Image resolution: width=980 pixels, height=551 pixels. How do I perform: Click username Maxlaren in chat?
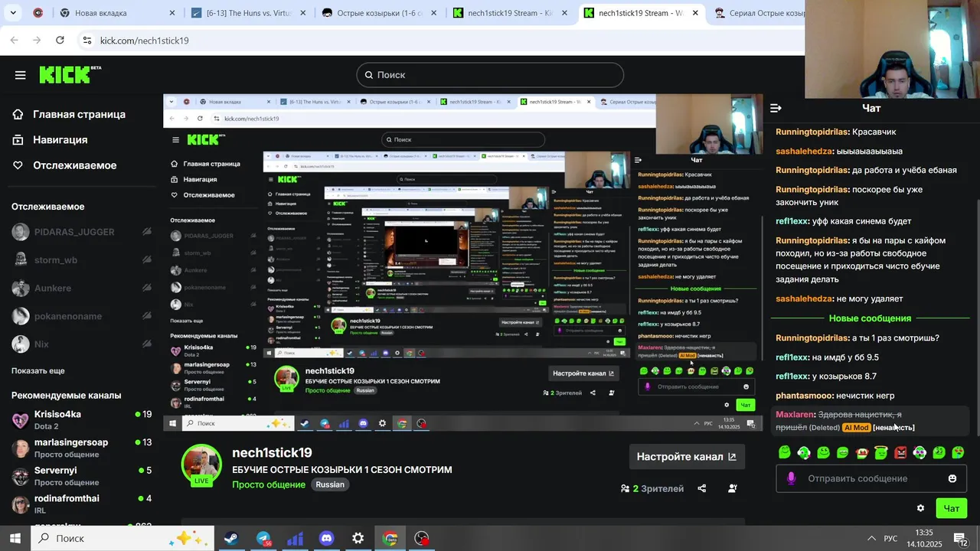795,414
